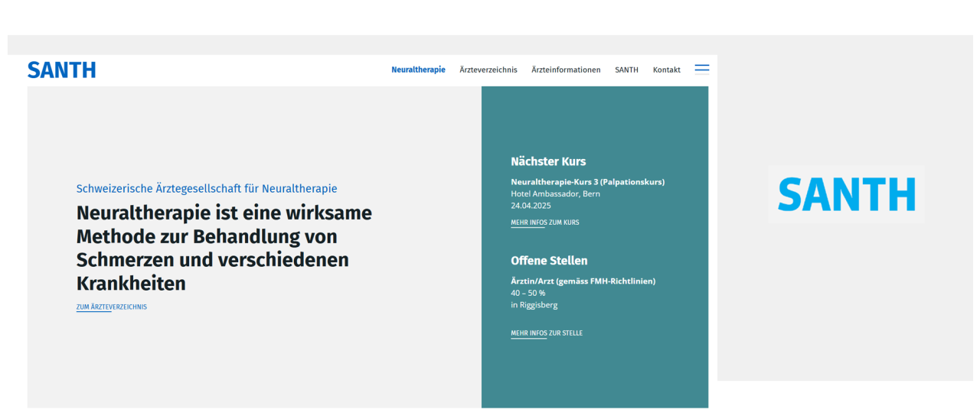Click the SANTH logo in the header

61,70
